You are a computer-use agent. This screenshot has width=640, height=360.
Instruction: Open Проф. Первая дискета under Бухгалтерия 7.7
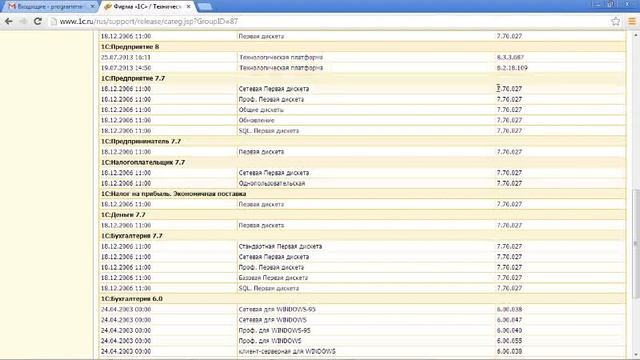coord(271,267)
